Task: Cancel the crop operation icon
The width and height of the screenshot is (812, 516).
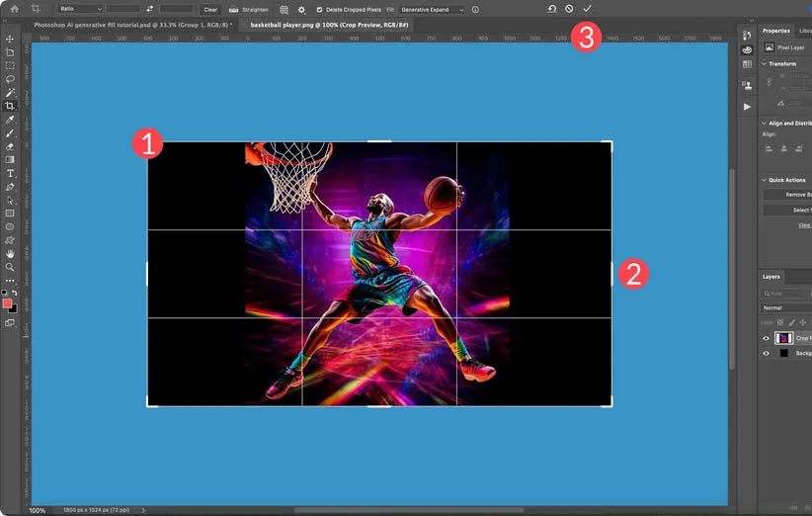Action: pos(569,9)
